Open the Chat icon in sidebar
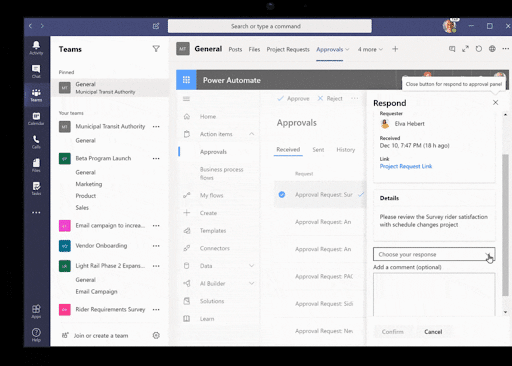This screenshot has height=366, width=512. coord(36,71)
